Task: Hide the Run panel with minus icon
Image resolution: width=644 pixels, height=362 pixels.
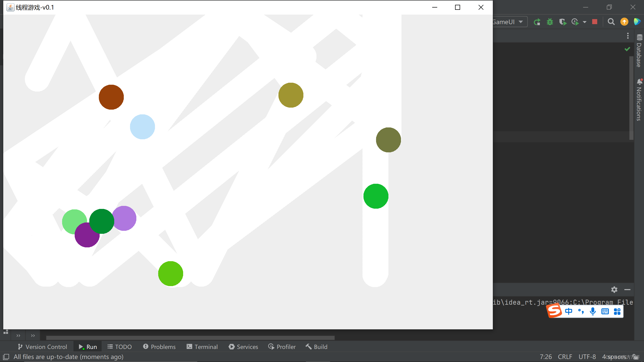Action: [627, 290]
